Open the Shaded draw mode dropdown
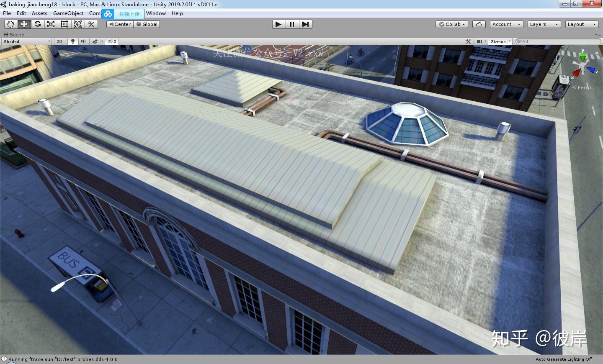Image resolution: width=603 pixels, height=364 pixels. tap(27, 41)
